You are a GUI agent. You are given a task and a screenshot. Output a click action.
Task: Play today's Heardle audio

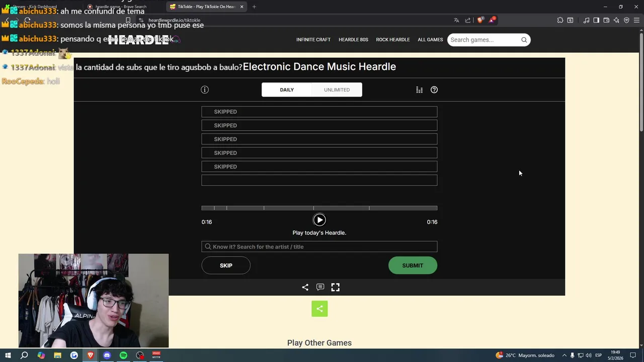tap(319, 220)
